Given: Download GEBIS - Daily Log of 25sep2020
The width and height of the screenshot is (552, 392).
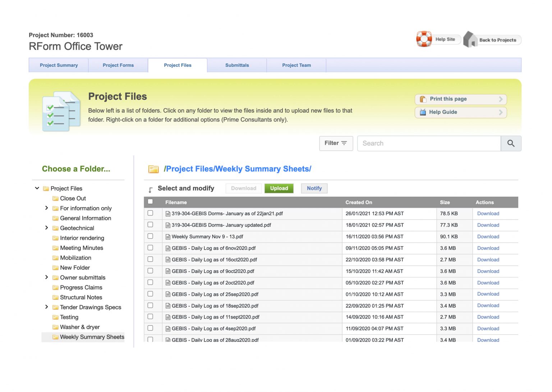Looking at the screenshot, I should (x=488, y=294).
